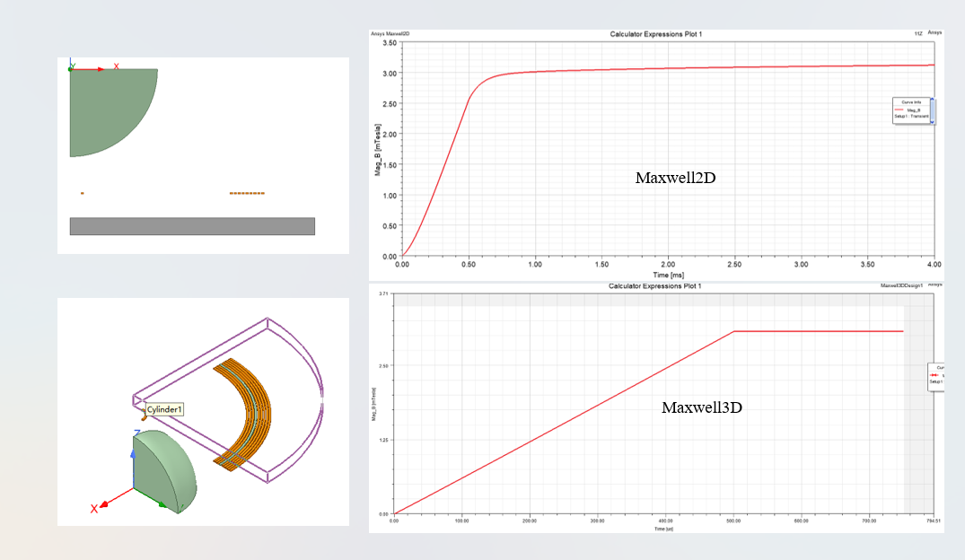The width and height of the screenshot is (965, 560).
Task: Click 'Setup1 : Transient' in the Maxwell2D legend
Action: (x=911, y=116)
